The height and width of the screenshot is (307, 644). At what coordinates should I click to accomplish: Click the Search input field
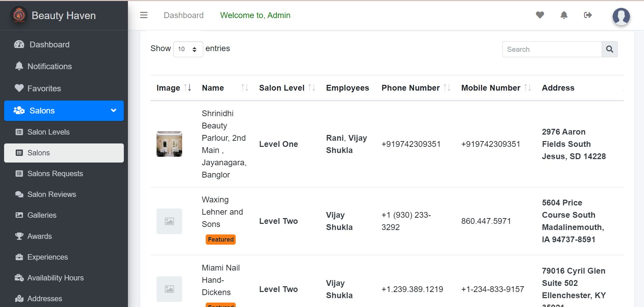pos(552,49)
